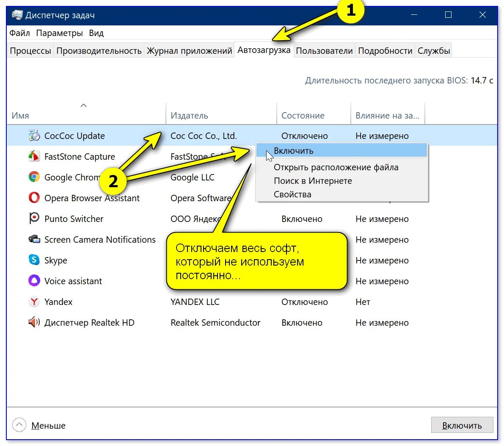Click Отключено status in Yandex row

[x=304, y=302]
